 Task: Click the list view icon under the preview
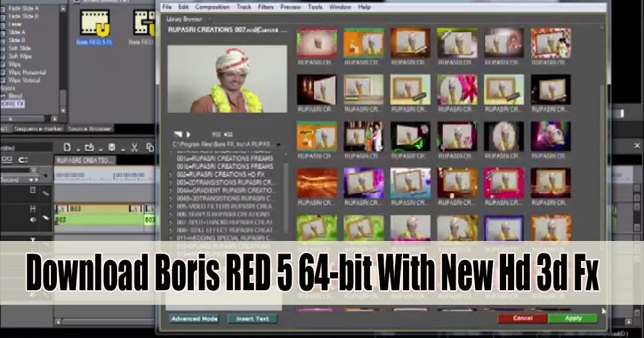tap(217, 134)
